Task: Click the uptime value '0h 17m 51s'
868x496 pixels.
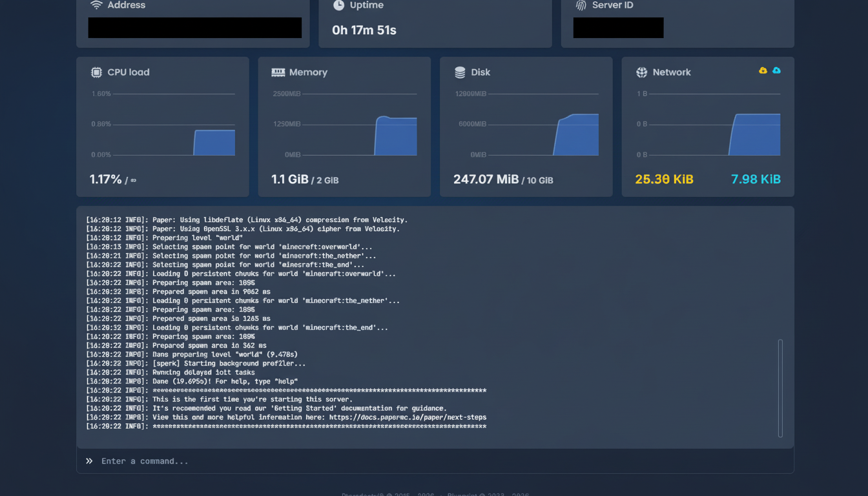Action: [x=364, y=30]
